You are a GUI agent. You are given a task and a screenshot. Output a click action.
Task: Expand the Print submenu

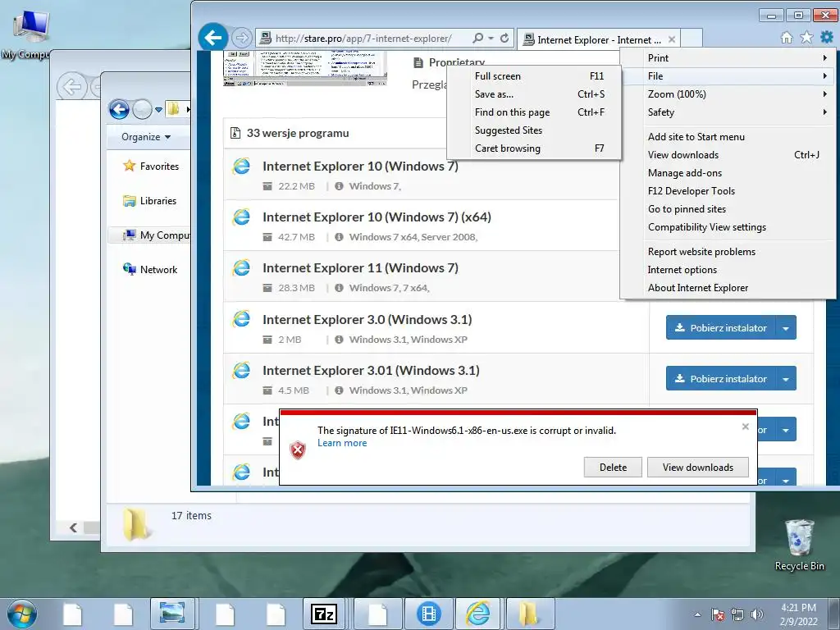[728, 58]
